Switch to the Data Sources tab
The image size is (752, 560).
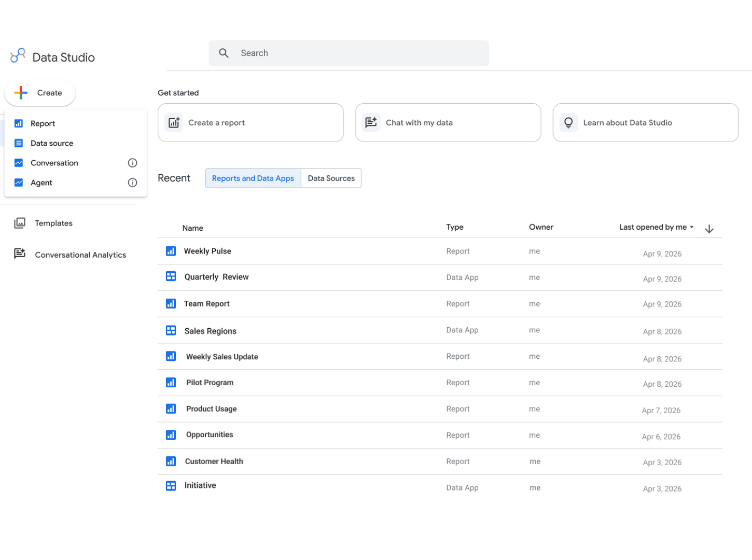[x=331, y=178]
